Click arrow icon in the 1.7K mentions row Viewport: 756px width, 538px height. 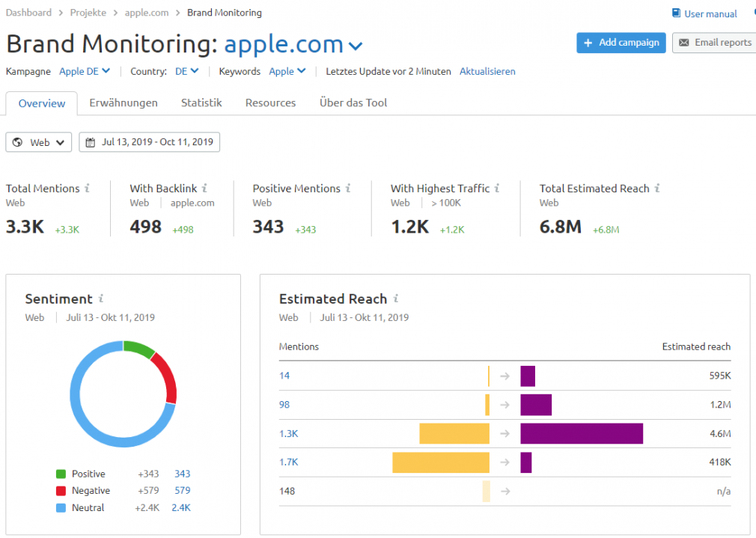tap(504, 462)
